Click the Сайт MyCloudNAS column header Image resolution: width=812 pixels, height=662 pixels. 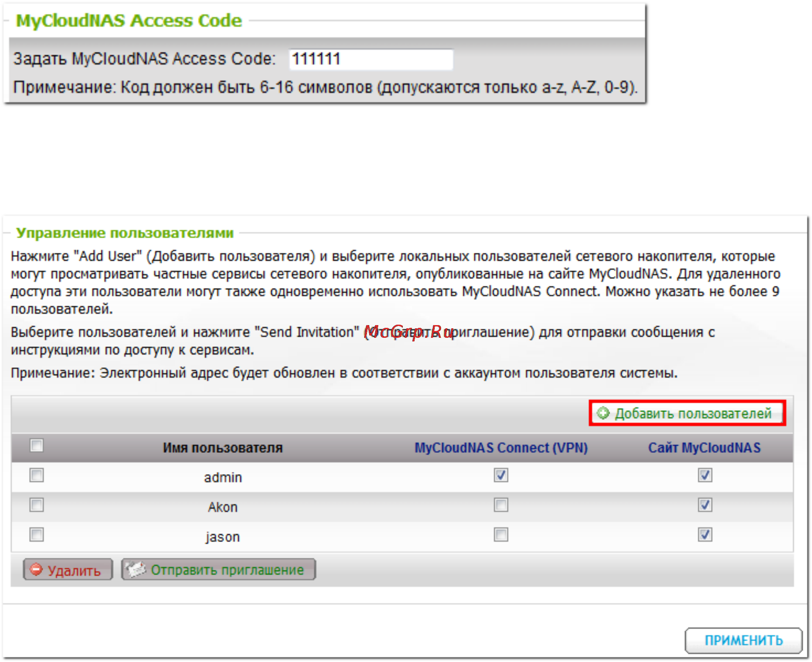click(x=704, y=448)
